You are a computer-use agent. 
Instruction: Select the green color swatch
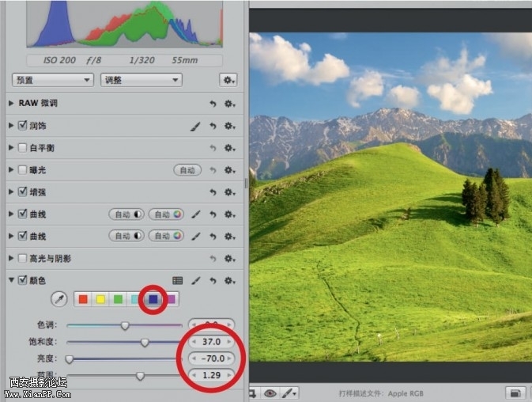click(118, 299)
